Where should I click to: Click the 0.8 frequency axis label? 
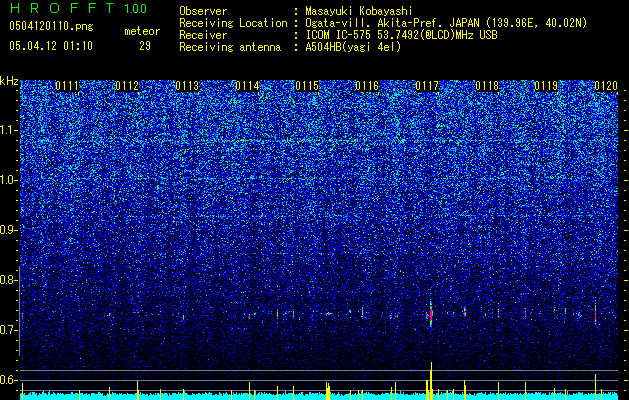(x=8, y=280)
